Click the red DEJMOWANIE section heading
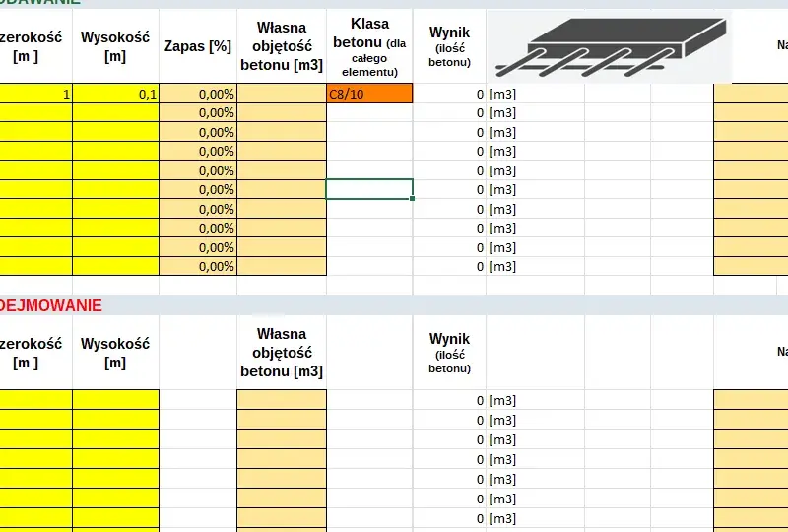 pos(51,305)
